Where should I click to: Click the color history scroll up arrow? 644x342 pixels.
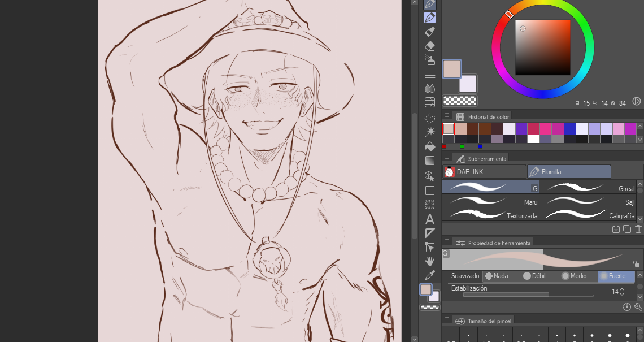click(x=640, y=127)
